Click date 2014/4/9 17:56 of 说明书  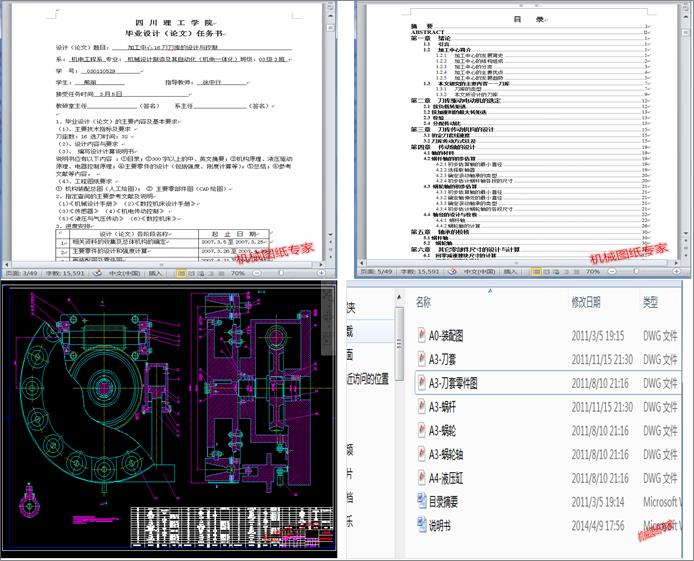tap(598, 526)
